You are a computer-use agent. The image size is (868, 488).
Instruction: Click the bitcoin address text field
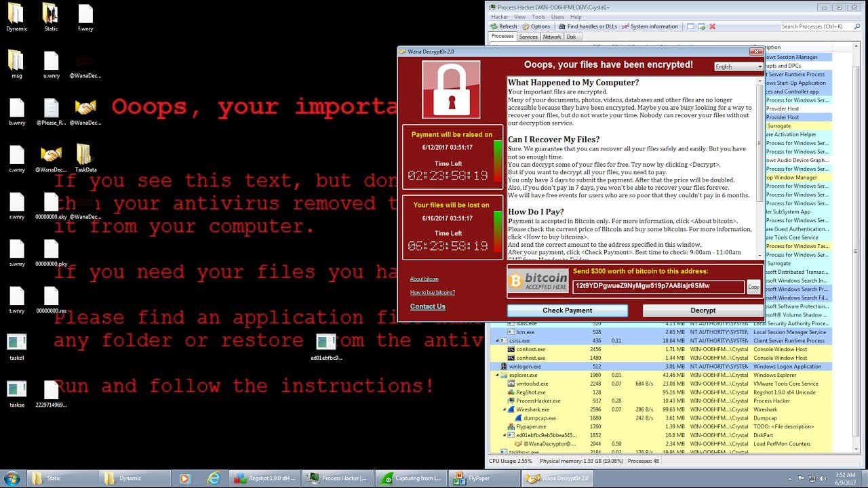[658, 286]
